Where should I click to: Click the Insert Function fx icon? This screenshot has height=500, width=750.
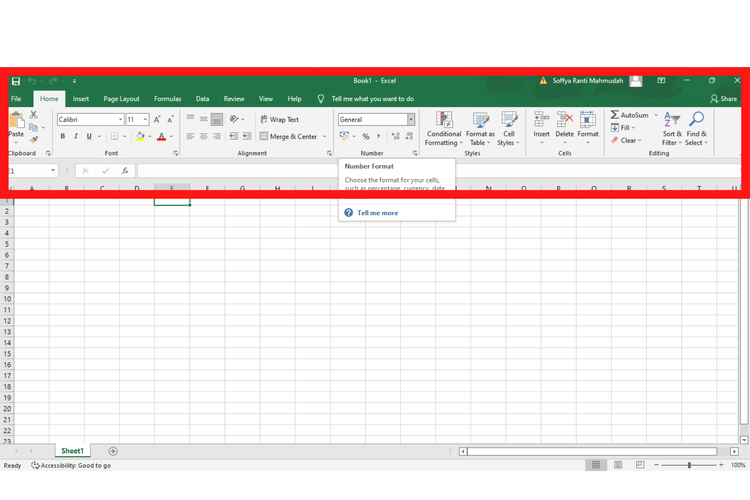tap(125, 171)
